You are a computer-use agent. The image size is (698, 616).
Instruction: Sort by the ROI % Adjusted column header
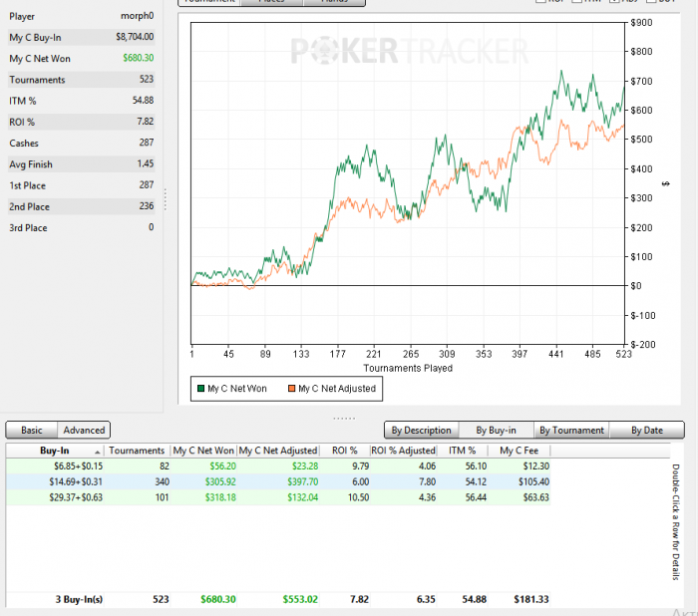[403, 451]
